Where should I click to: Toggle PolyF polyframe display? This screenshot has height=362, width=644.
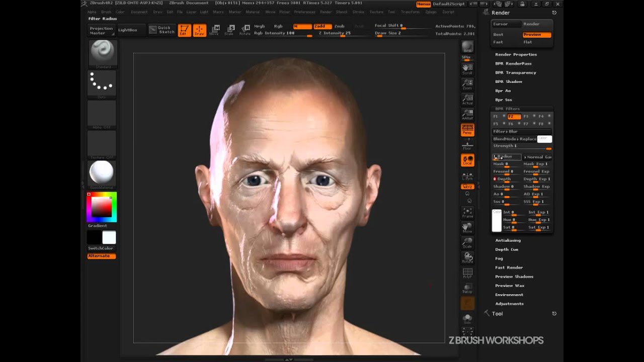click(x=467, y=274)
